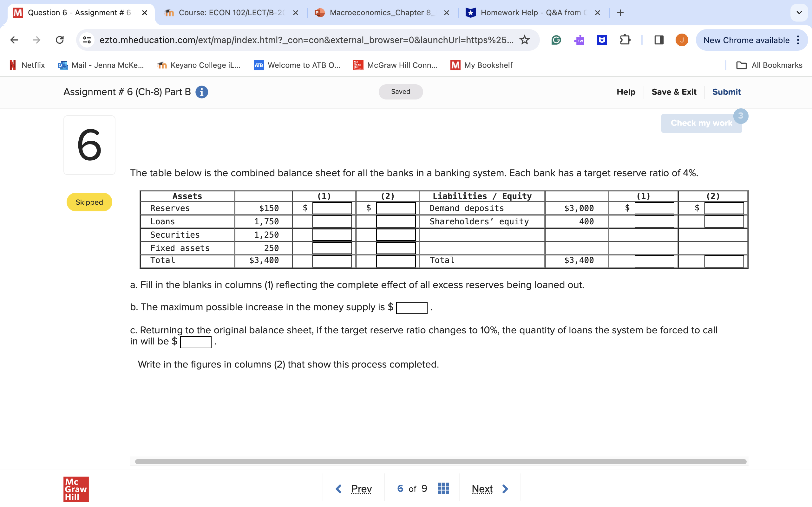This screenshot has height=507, width=812.
Task: Open Chrome's three-dot menu
Action: (x=799, y=40)
